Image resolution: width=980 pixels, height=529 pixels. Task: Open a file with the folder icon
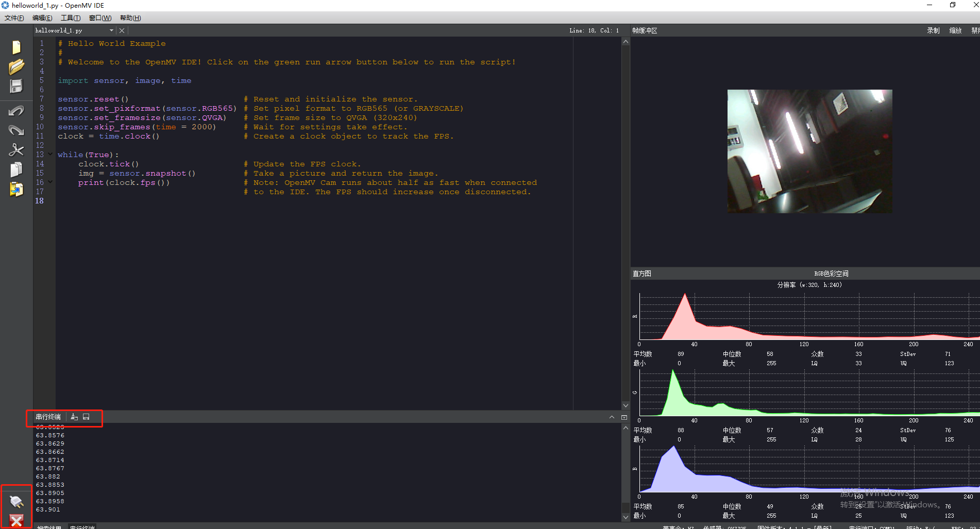[16, 67]
